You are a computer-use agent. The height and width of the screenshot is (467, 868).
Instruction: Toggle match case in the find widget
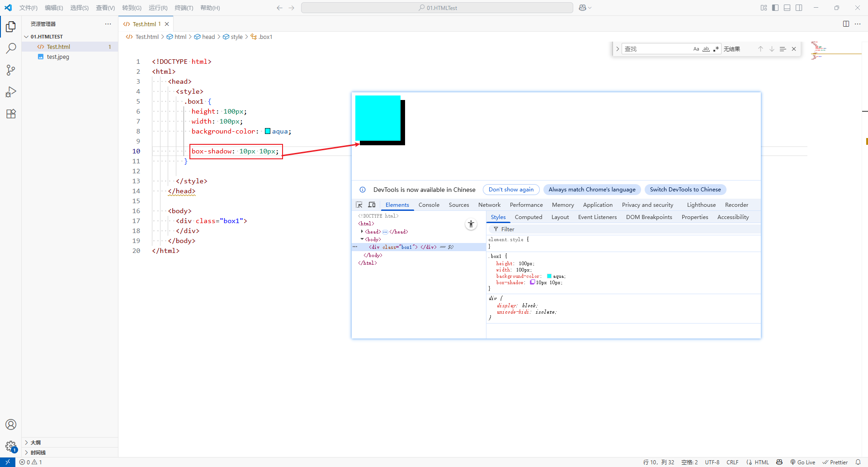pos(696,48)
